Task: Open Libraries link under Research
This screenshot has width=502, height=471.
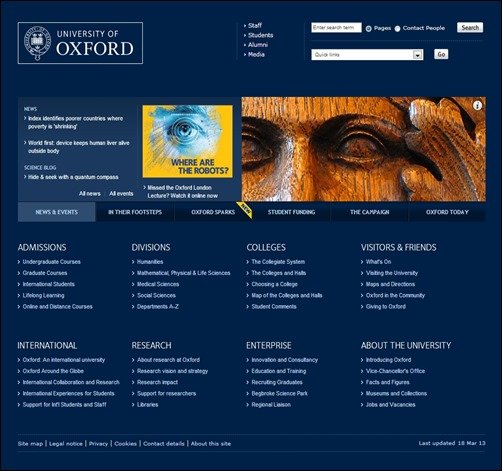Action: (x=148, y=404)
